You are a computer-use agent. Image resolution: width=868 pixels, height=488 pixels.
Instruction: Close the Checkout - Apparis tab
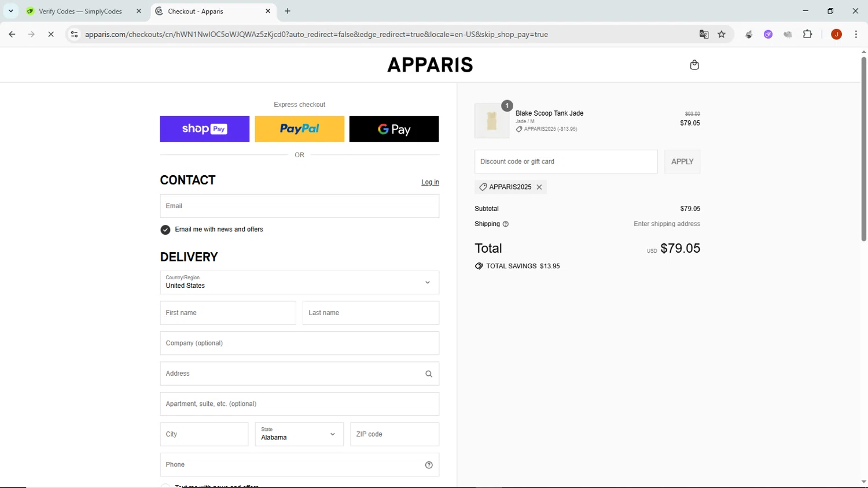click(268, 11)
